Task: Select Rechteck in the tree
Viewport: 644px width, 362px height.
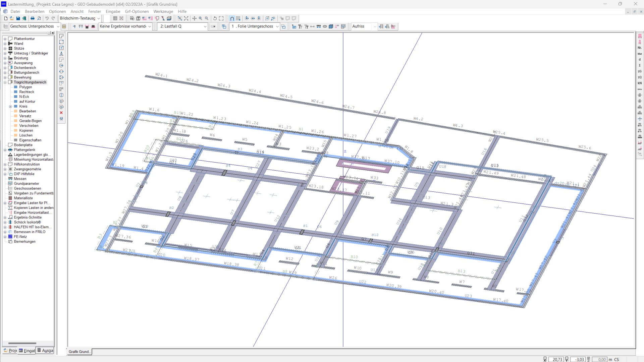Action: 26,92
